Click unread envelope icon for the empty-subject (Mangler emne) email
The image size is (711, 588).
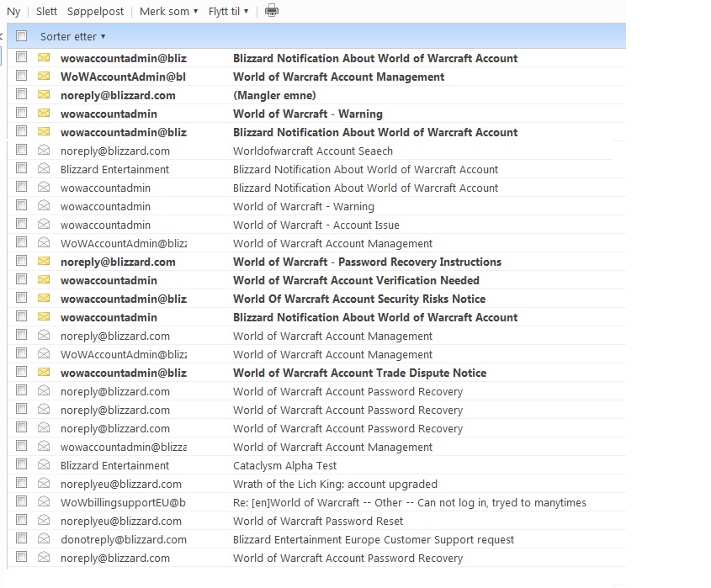coord(44,94)
